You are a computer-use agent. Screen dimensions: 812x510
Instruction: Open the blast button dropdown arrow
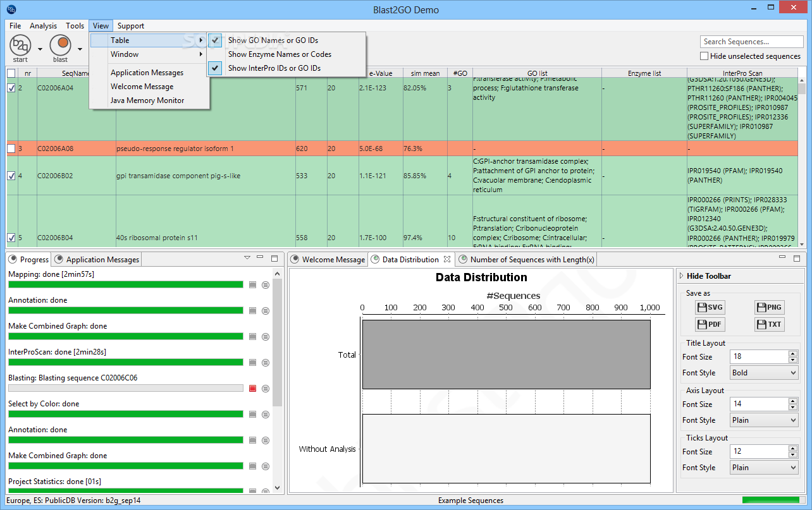tap(80, 49)
